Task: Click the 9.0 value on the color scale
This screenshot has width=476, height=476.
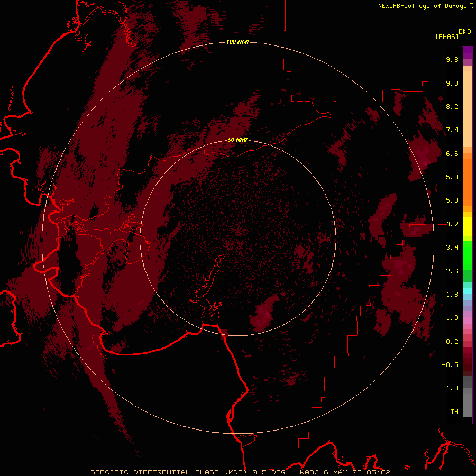Action: tap(452, 83)
